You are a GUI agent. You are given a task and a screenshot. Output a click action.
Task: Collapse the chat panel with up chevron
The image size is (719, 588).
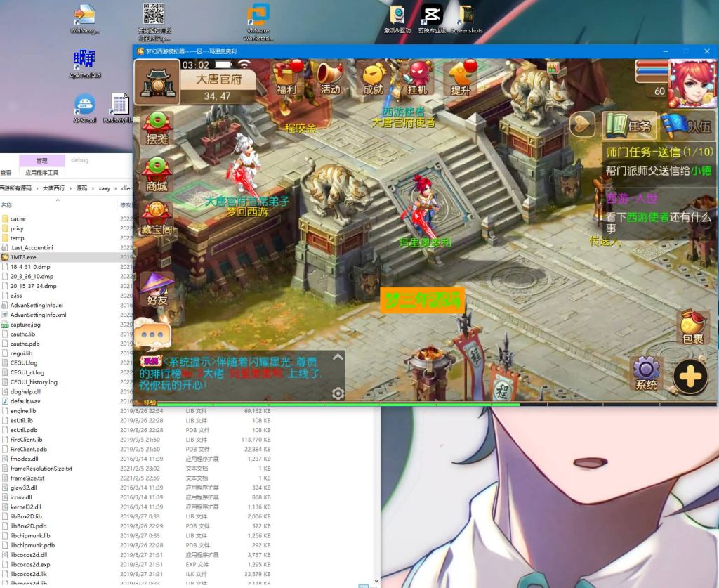[x=338, y=357]
